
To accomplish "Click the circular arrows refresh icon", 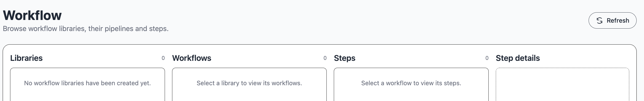I will tap(599, 20).
